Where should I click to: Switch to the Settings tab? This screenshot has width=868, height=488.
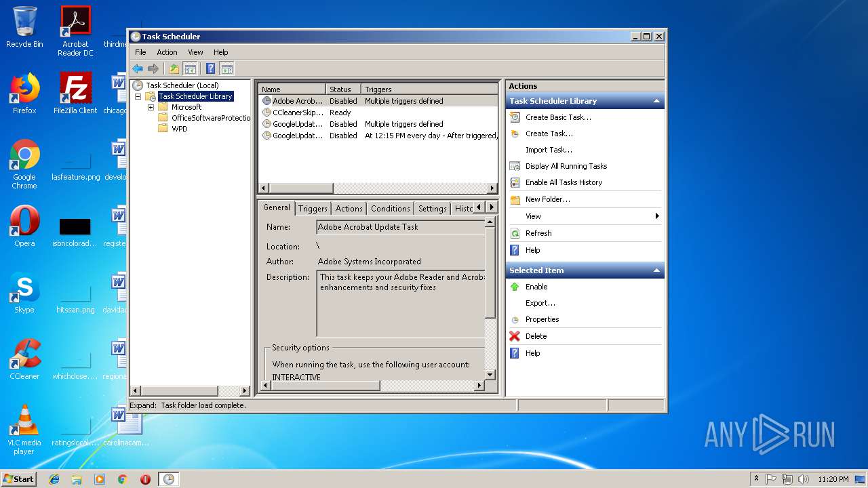pyautogui.click(x=432, y=209)
